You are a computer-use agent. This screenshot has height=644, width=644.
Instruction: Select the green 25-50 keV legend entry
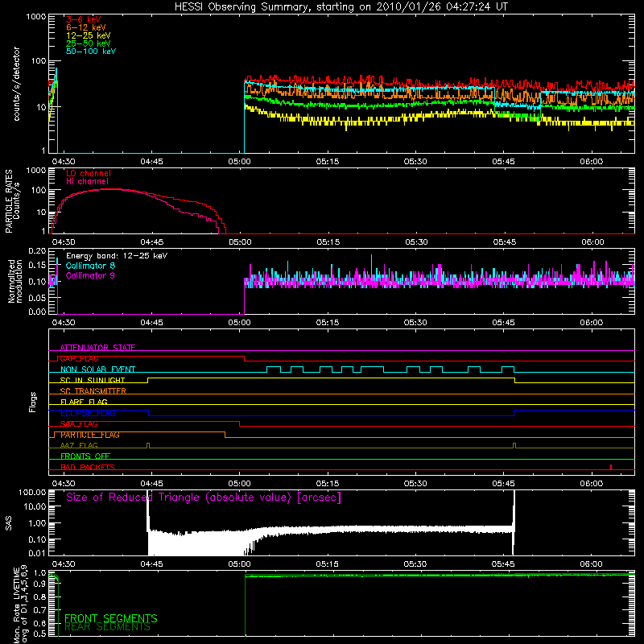coord(89,43)
